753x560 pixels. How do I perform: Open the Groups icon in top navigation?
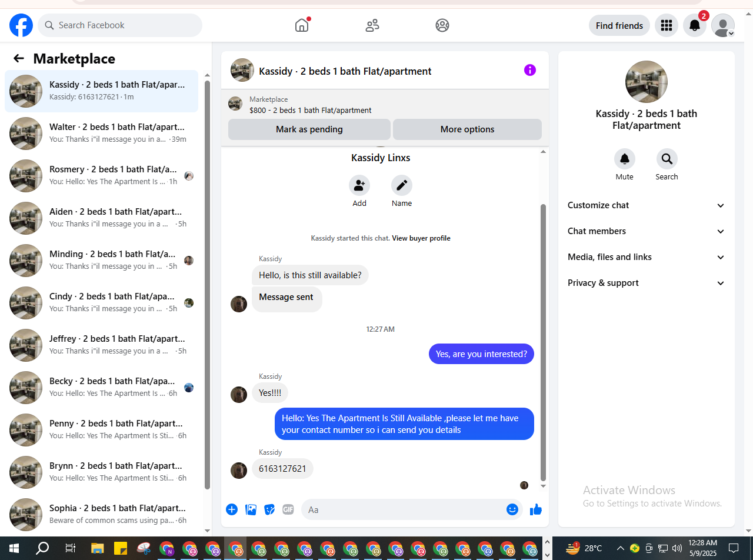coord(442,25)
